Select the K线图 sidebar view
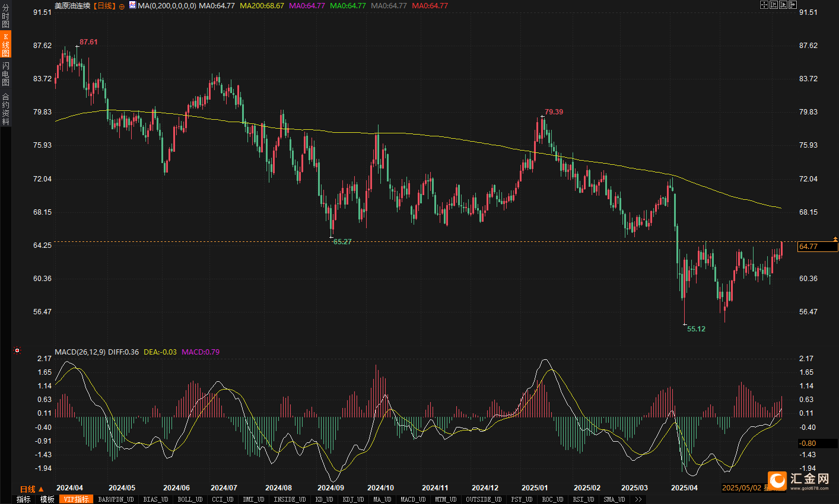This screenshot has height=504, width=839. point(5,45)
